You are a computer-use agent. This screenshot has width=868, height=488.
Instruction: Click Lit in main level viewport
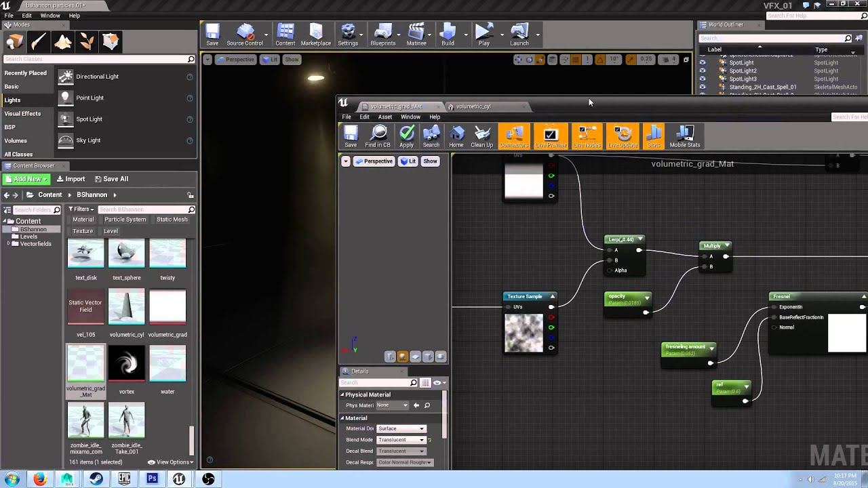pos(271,60)
